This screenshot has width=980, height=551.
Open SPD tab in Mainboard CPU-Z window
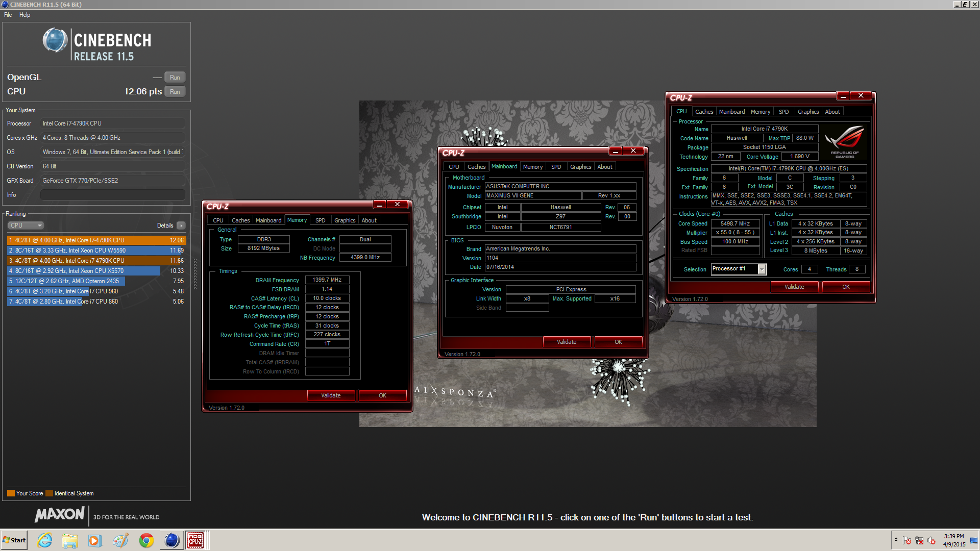[556, 167]
